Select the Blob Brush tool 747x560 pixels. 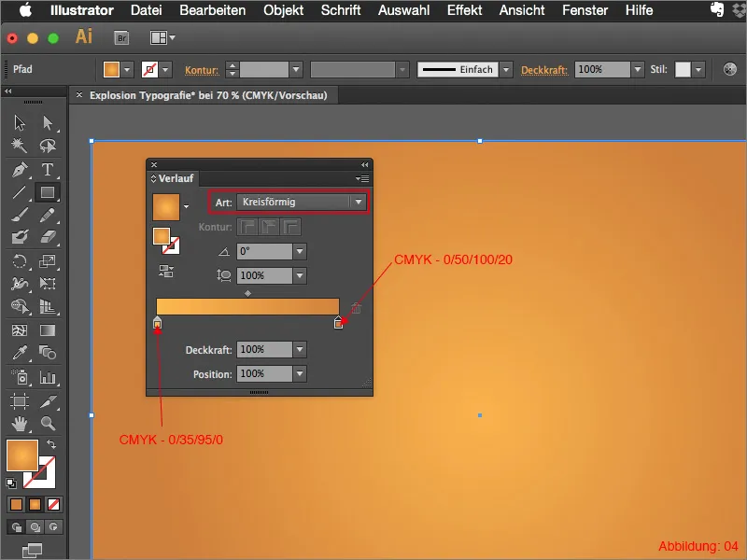(20, 237)
